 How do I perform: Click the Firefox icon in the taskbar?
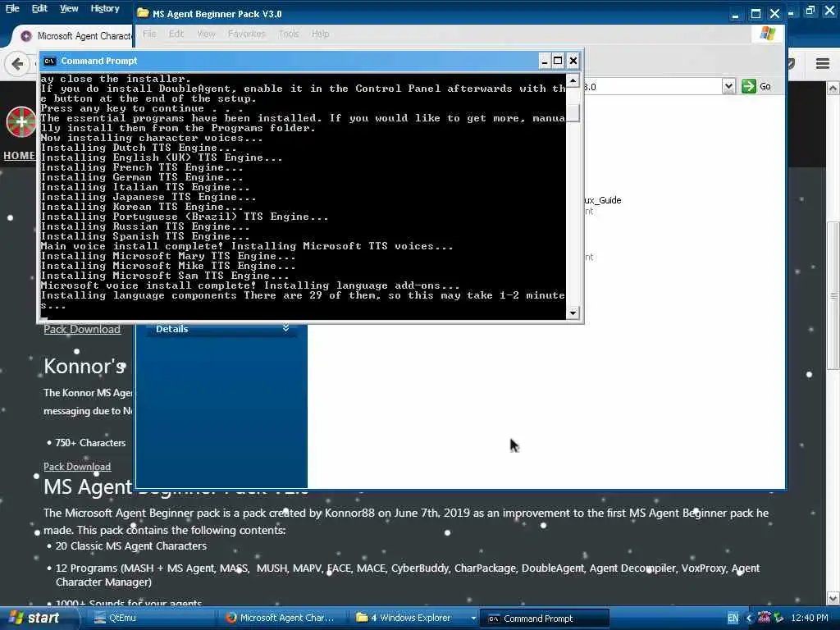[x=231, y=618]
